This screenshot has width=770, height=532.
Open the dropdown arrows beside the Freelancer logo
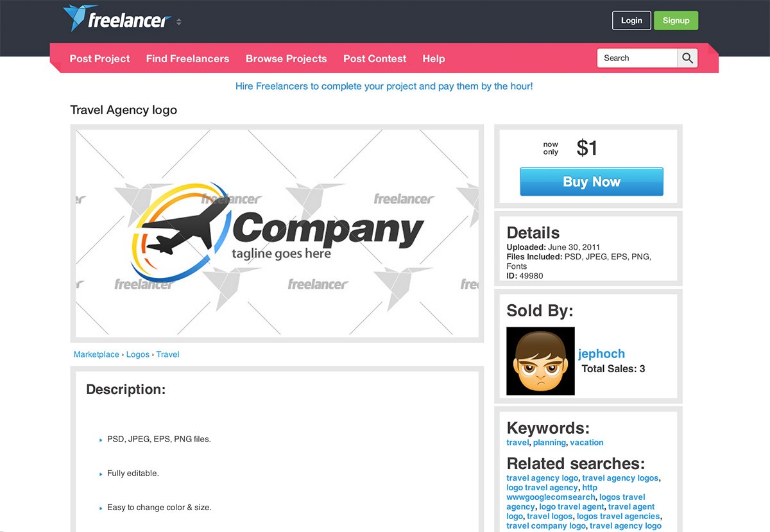point(179,22)
